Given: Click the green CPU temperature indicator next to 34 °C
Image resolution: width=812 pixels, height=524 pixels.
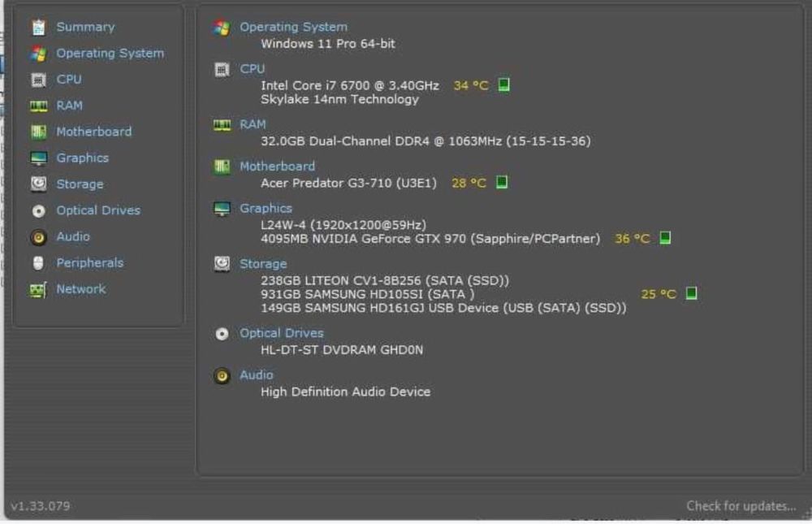Looking at the screenshot, I should (x=504, y=84).
